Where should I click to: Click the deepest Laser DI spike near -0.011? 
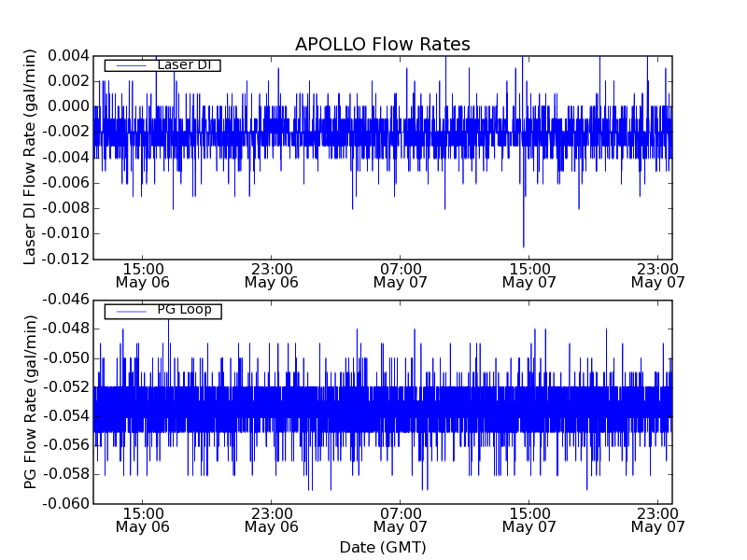(x=524, y=243)
